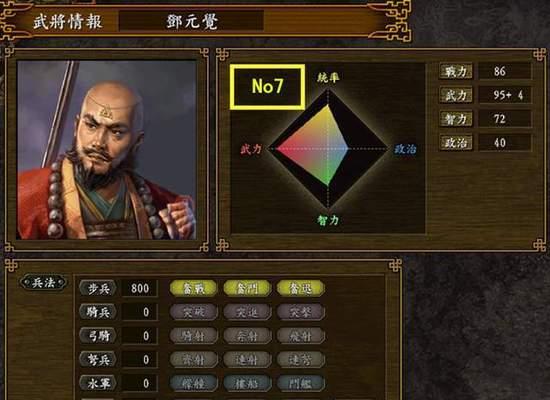Click the greyed 突破 cavalry tactic
The image size is (550, 400).
click(x=193, y=312)
